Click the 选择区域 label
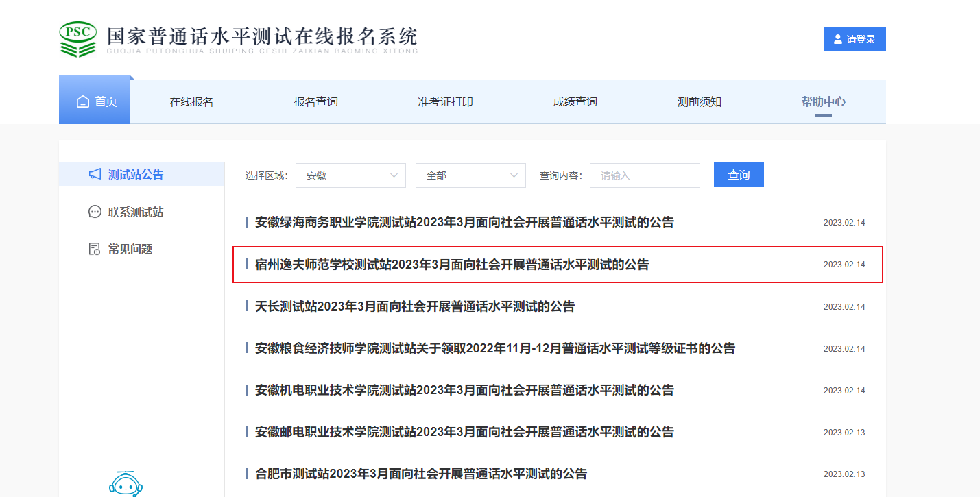Screen dimensions: 980x497 pyautogui.click(x=267, y=175)
